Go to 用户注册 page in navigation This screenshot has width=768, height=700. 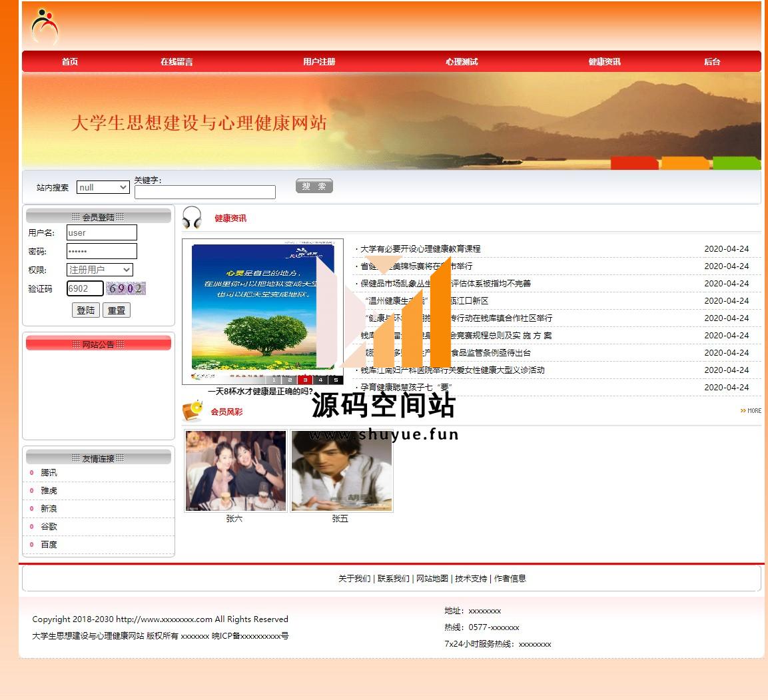(x=319, y=62)
